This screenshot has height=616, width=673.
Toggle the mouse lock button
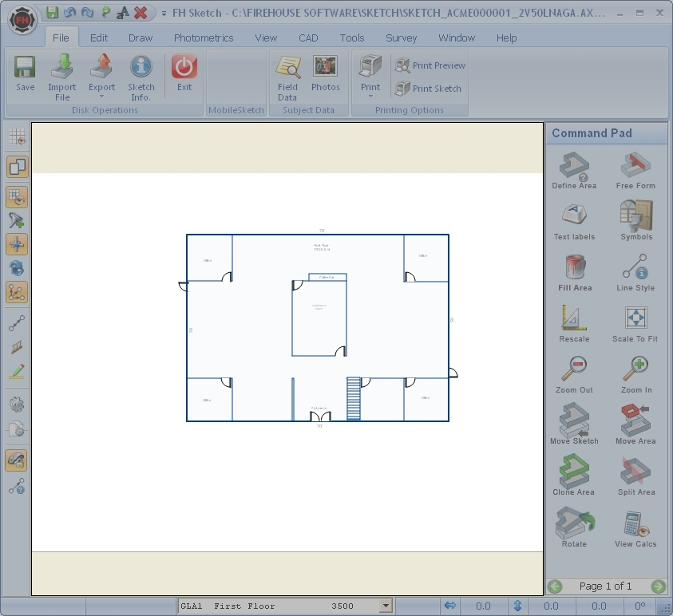click(x=17, y=460)
